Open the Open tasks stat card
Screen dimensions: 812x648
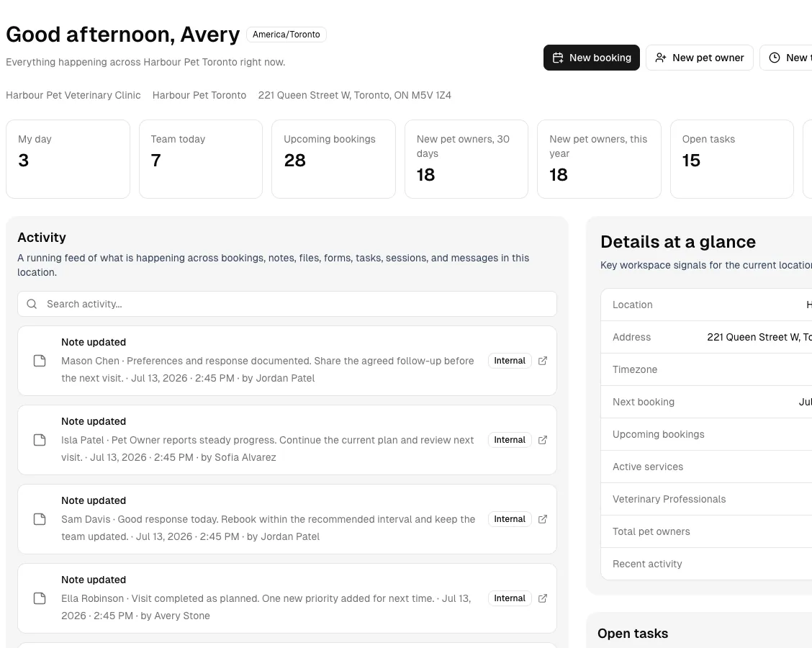click(731, 159)
